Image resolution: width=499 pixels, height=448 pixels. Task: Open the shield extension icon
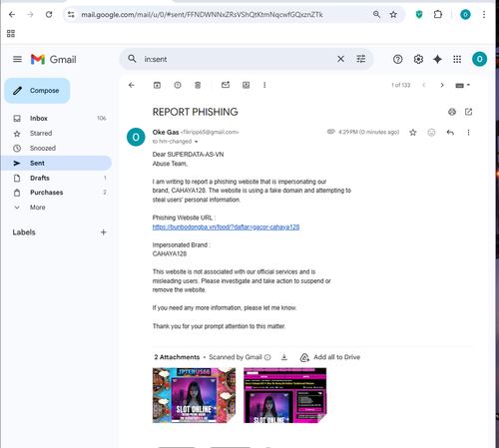[419, 14]
